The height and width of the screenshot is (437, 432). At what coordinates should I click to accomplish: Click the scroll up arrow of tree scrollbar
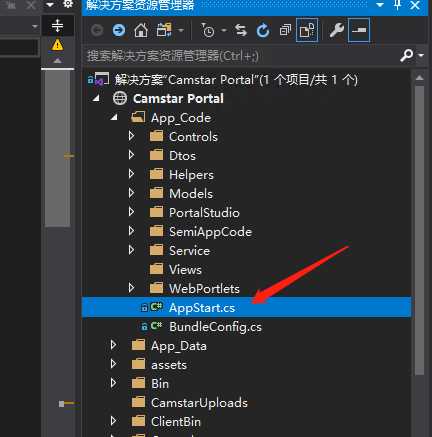[420, 78]
